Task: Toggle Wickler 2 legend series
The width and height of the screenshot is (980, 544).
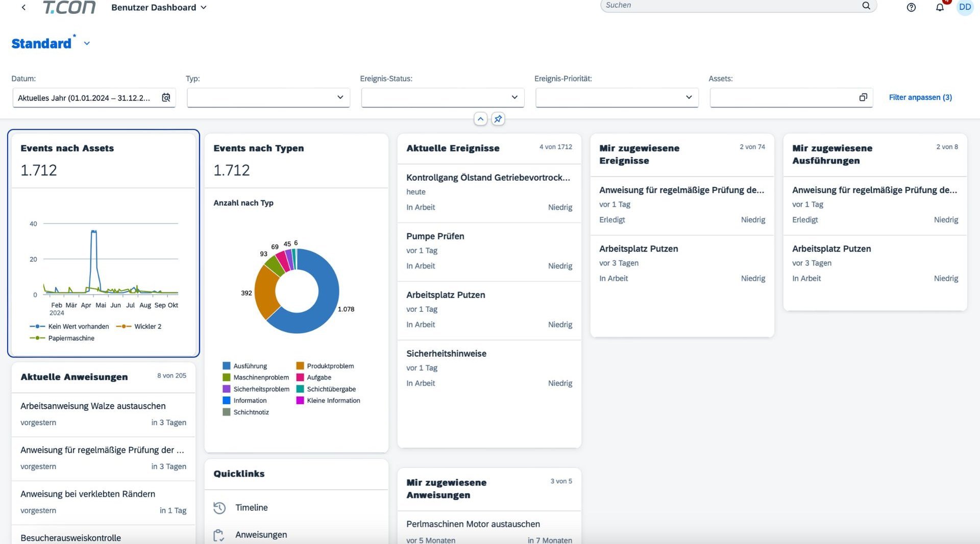Action: (139, 327)
